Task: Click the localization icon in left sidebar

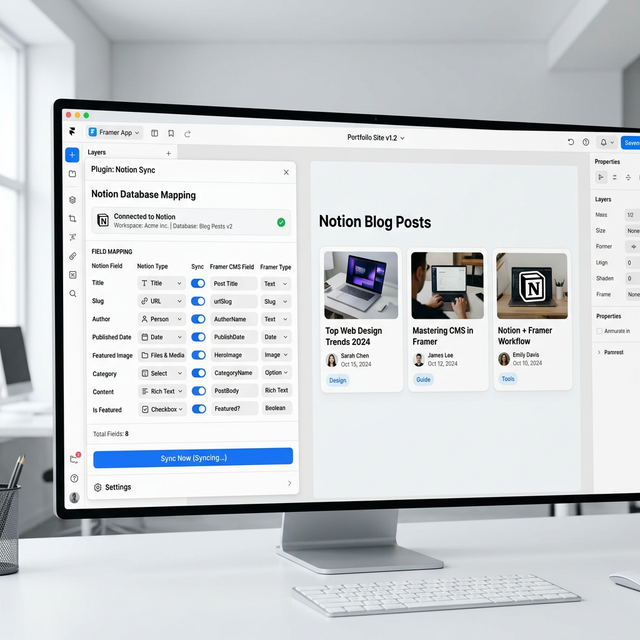Action: coord(73,237)
